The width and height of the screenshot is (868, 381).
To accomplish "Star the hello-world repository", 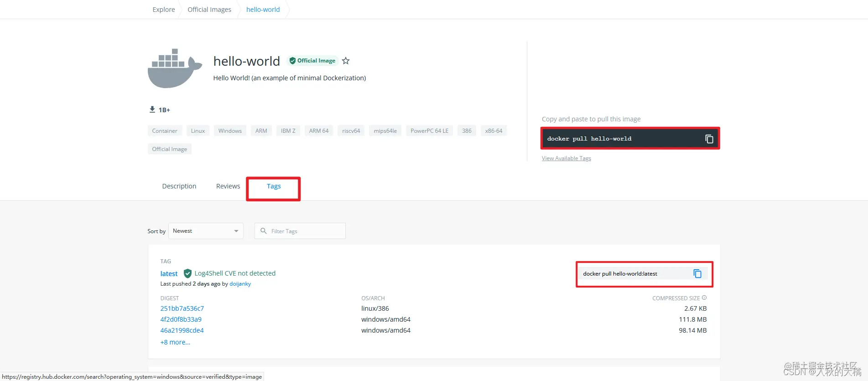I will pos(346,61).
